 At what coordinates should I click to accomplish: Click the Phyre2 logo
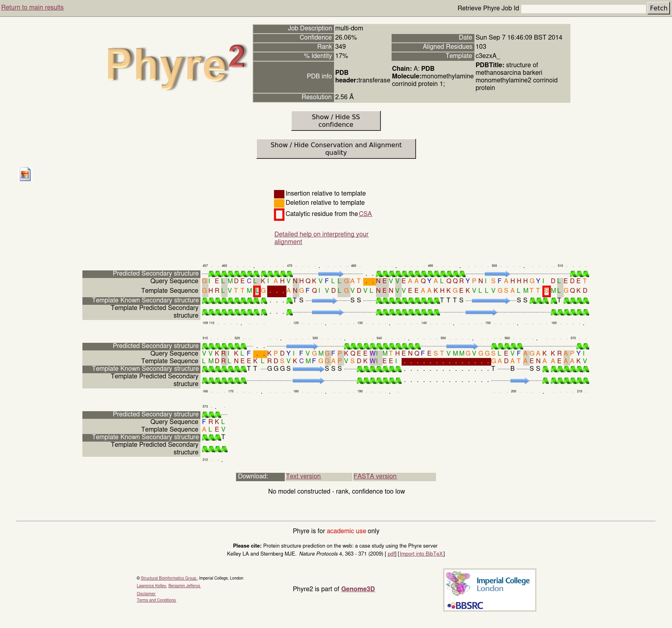pos(176,66)
